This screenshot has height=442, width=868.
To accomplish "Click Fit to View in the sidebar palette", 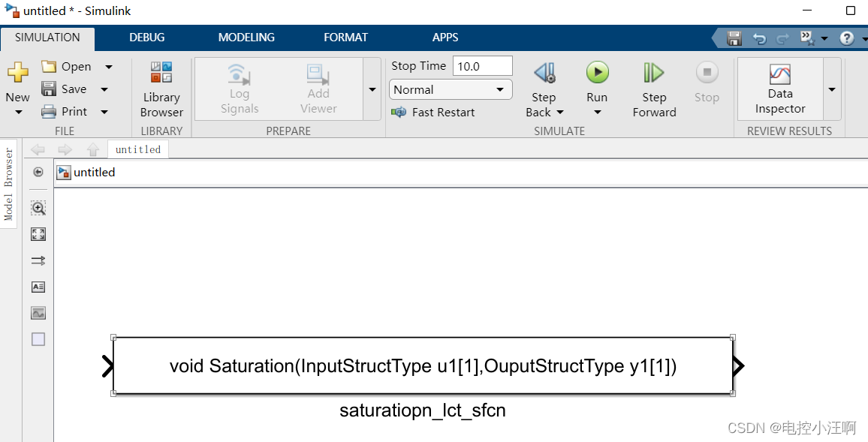I will click(x=38, y=234).
